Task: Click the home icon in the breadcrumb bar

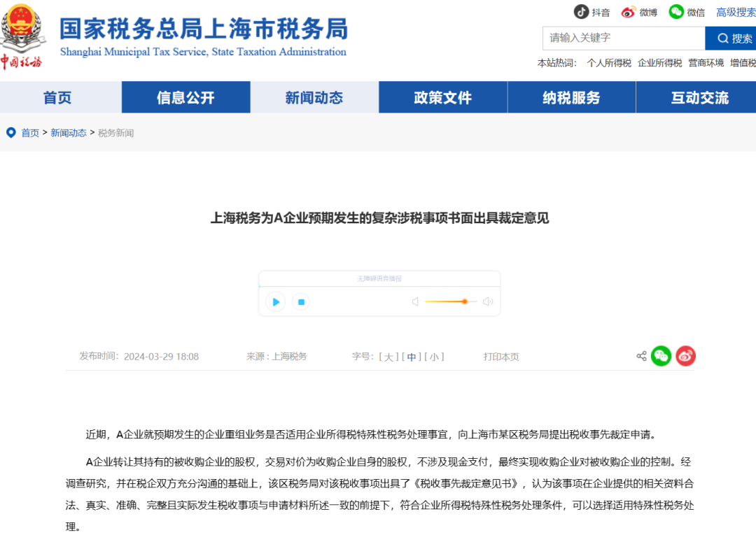Action: [x=10, y=132]
